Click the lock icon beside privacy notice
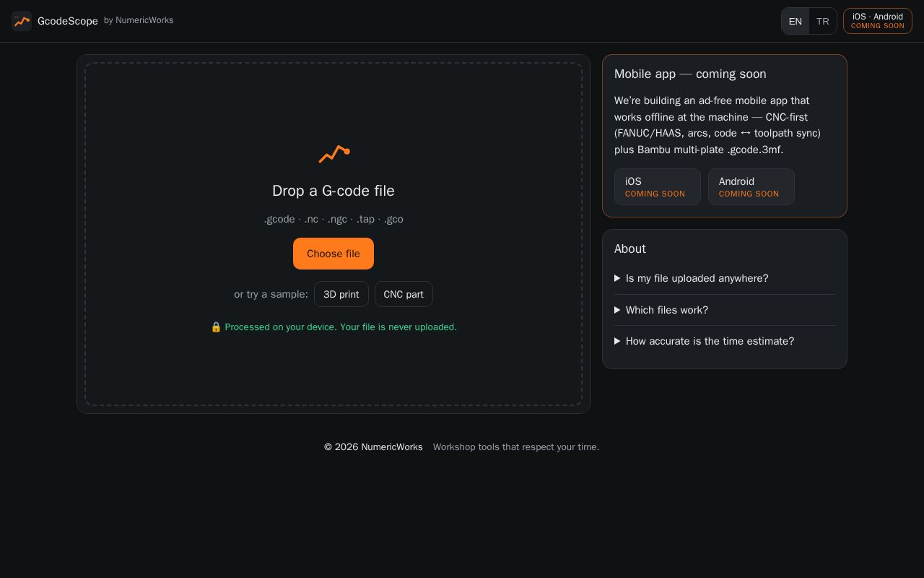Viewport: 924px width, 578px height. (x=216, y=327)
